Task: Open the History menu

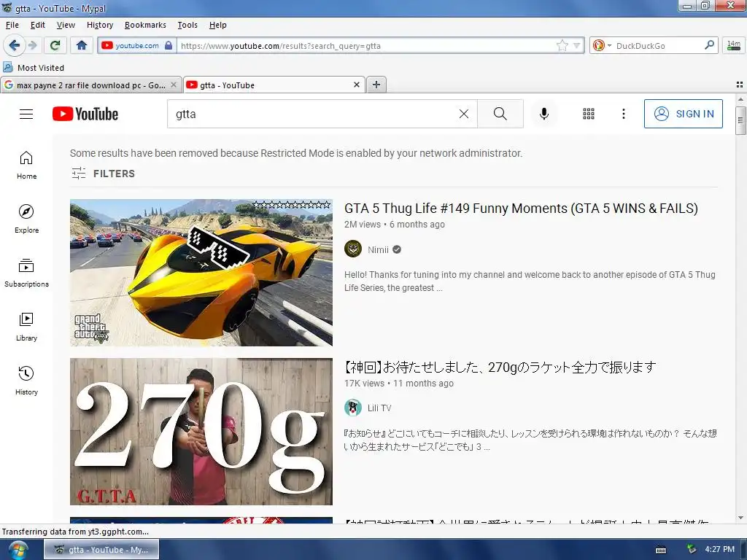Action: click(99, 25)
